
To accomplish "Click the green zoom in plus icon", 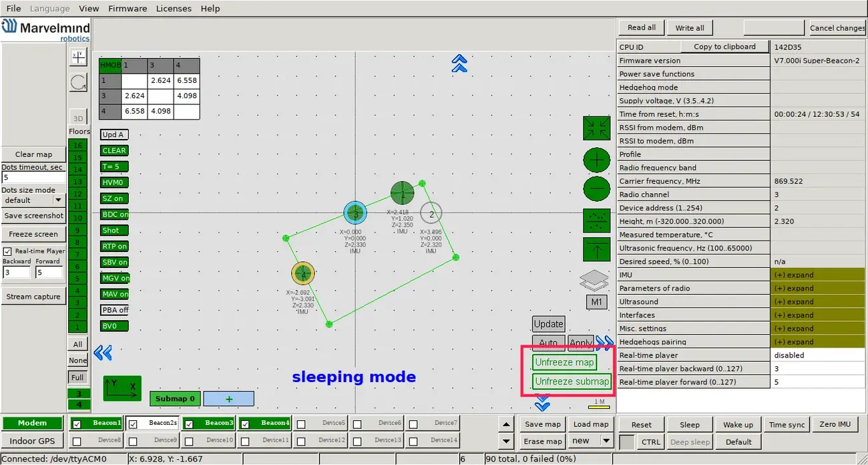I will 596,160.
